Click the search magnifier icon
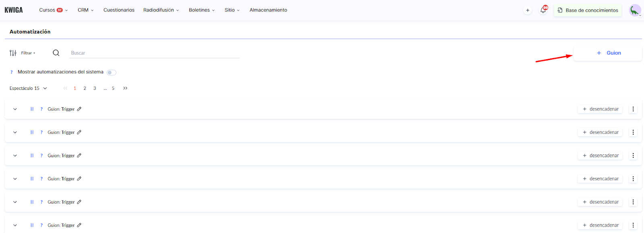Viewport: 644px width, 233px height. tap(56, 53)
